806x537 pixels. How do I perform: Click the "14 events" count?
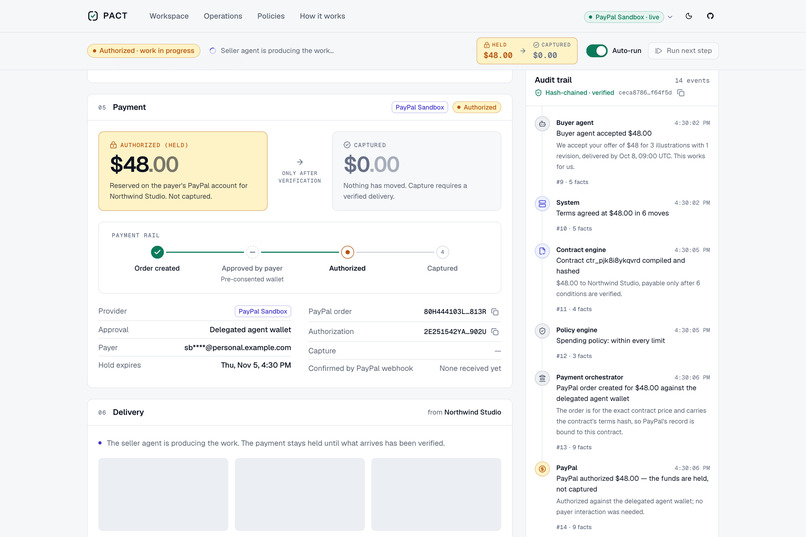692,81
